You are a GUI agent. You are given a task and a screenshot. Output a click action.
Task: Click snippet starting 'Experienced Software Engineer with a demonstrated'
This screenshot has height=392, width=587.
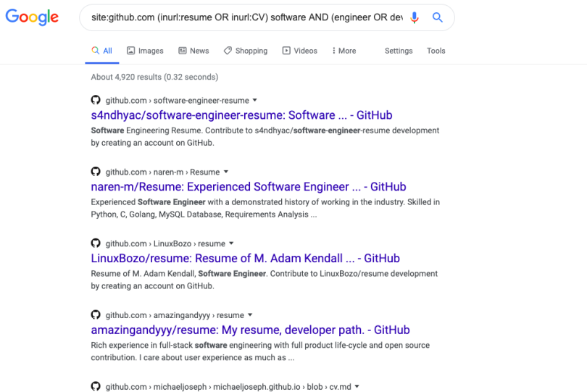tap(265, 208)
